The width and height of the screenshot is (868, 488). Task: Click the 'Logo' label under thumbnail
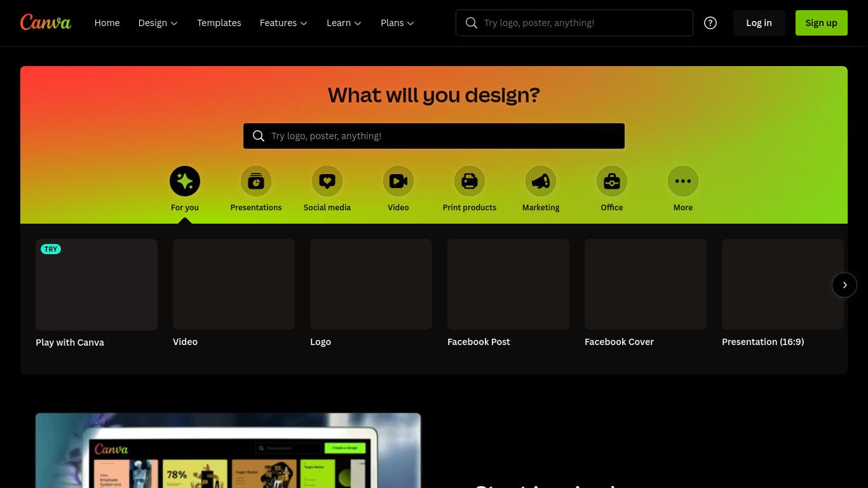(x=320, y=342)
